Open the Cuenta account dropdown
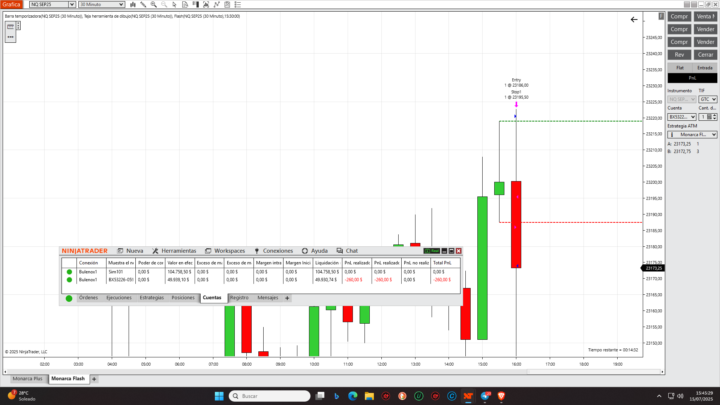720x405 pixels. [x=682, y=117]
